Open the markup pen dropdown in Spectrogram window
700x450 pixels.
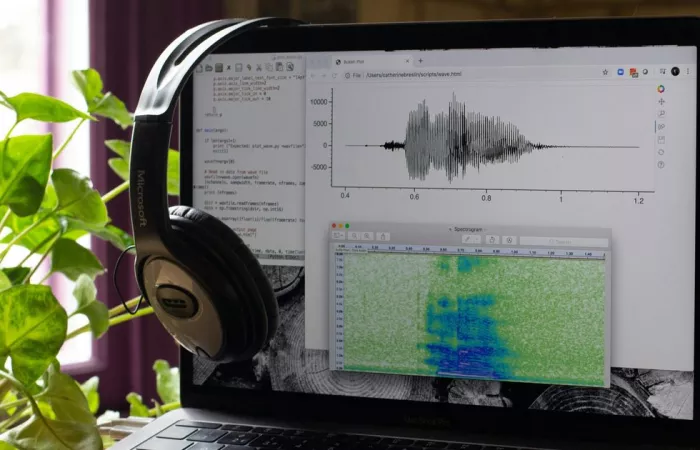[x=471, y=239]
